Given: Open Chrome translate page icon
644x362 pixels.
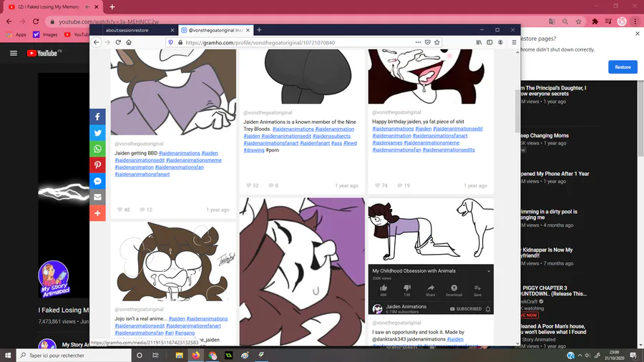Looking at the screenshot, I should (x=552, y=21).
